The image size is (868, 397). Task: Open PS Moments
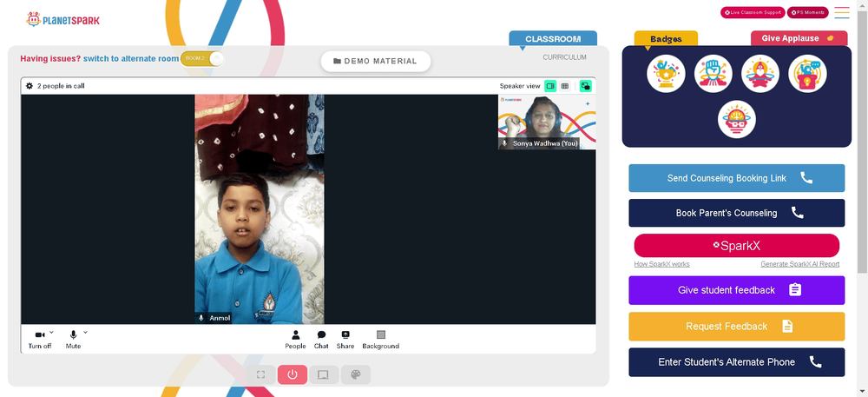(807, 12)
